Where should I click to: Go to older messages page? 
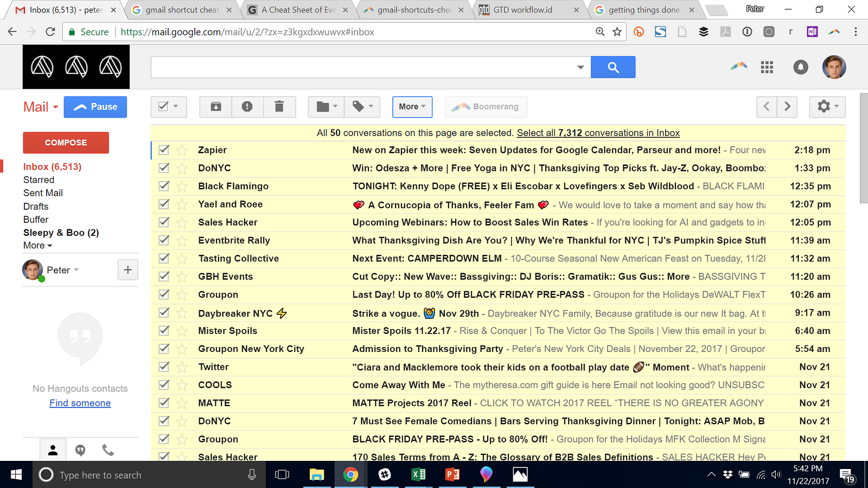point(787,107)
